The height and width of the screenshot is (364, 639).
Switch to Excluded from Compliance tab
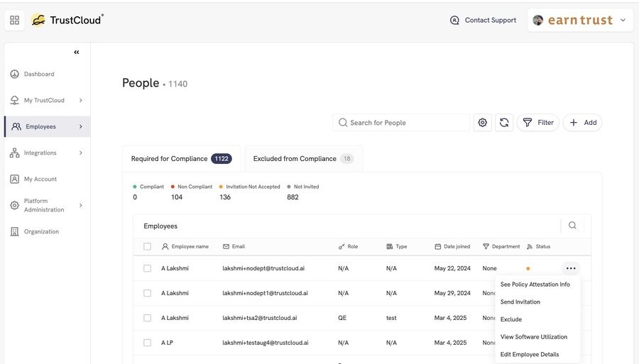pos(303,159)
